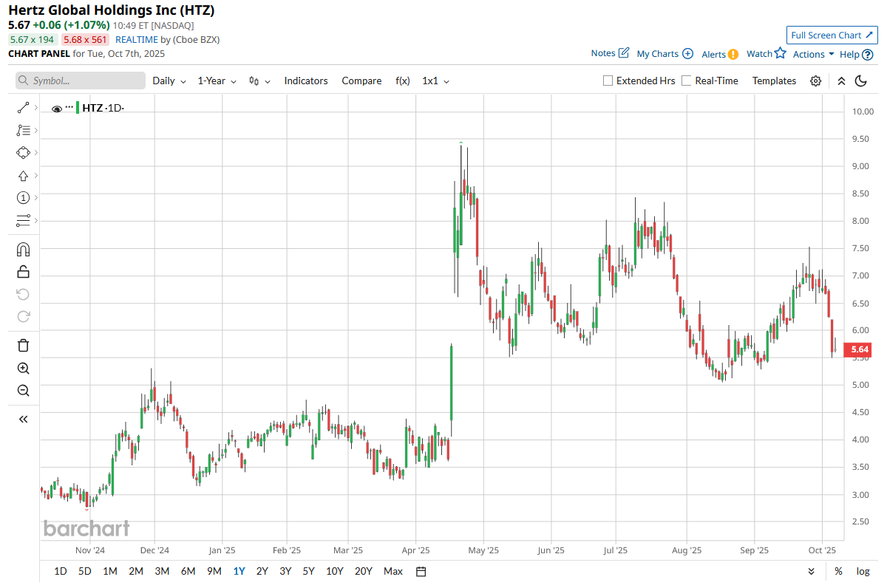Screen dimensions: 887x588
Task: Select the trend line drawing tool
Action: point(22,108)
